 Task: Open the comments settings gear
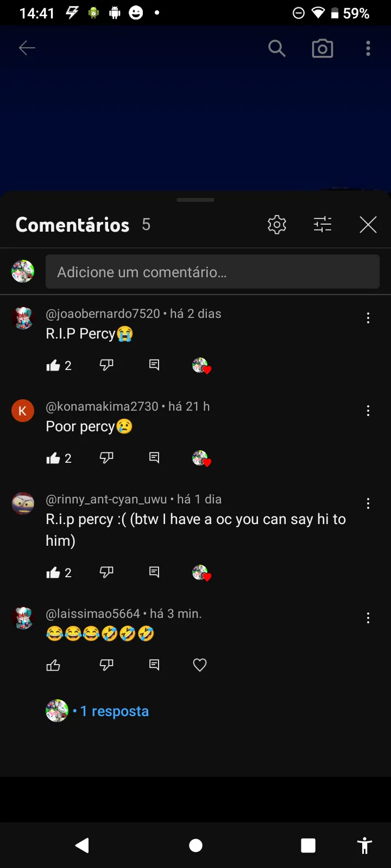[x=277, y=225]
